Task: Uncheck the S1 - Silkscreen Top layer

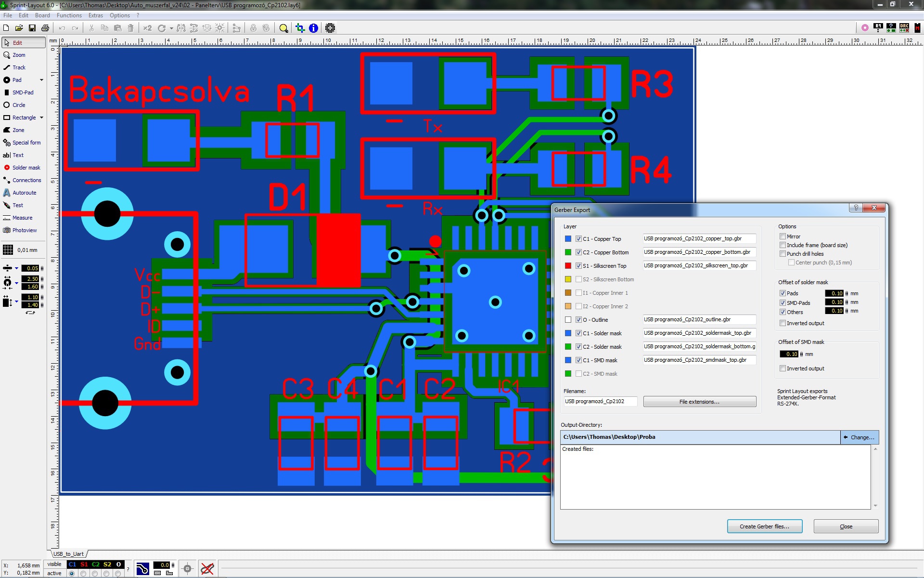Action: pyautogui.click(x=579, y=266)
